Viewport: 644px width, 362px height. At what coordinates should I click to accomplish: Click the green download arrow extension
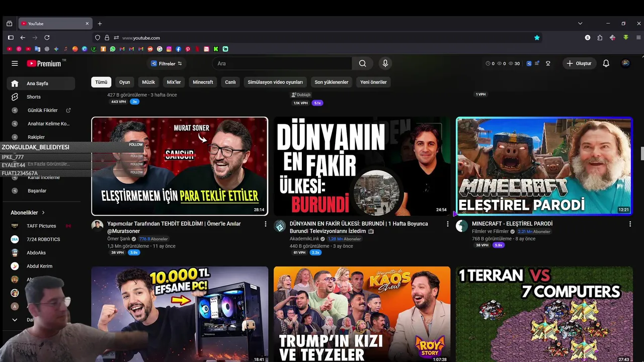[626, 38]
